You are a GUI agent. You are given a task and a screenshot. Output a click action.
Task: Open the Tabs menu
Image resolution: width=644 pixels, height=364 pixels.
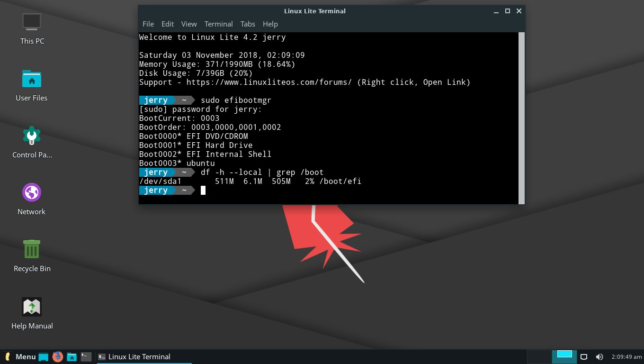pos(248,24)
